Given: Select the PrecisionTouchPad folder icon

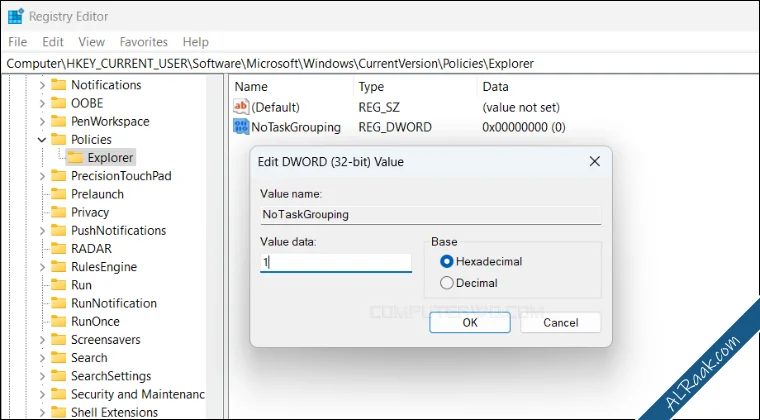Looking at the screenshot, I should tap(59, 175).
